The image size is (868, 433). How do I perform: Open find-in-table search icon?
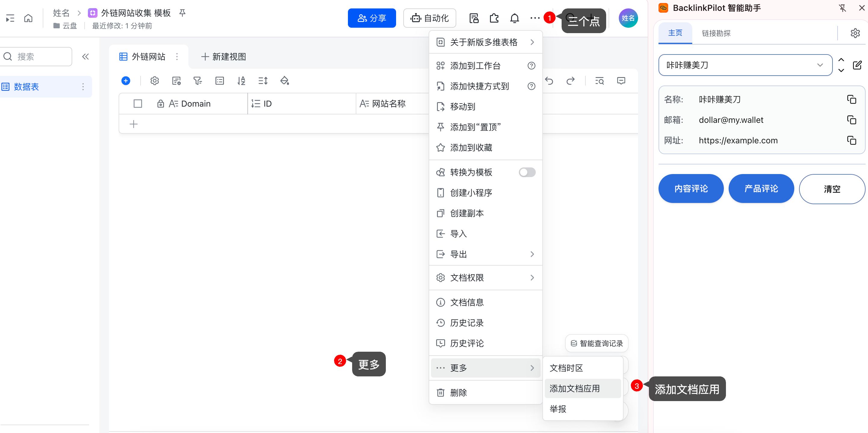[600, 81]
